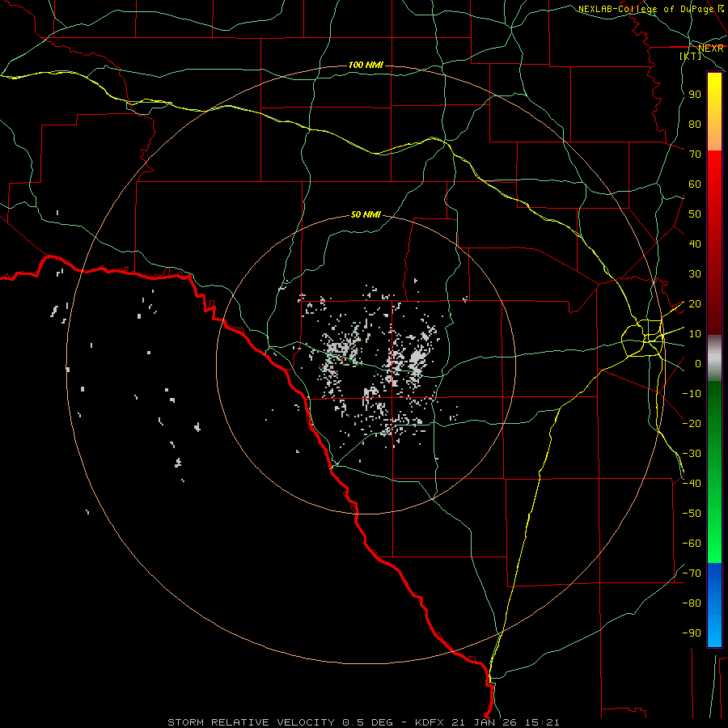728x728 pixels.
Task: Click the "KDFX" station identifier
Action: (430, 722)
